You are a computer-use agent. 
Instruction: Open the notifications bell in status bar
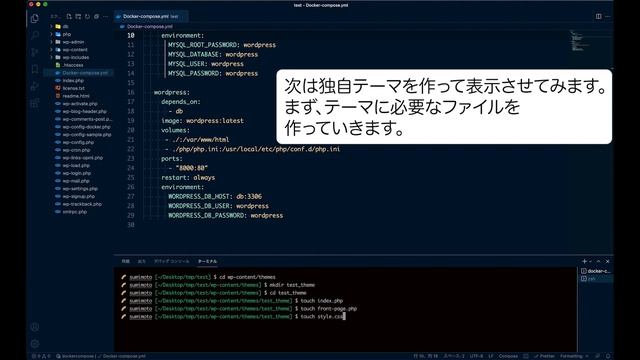coord(608,356)
